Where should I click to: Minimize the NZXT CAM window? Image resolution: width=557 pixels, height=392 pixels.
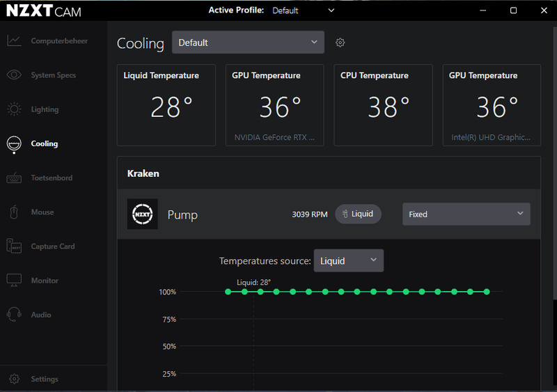[483, 10]
